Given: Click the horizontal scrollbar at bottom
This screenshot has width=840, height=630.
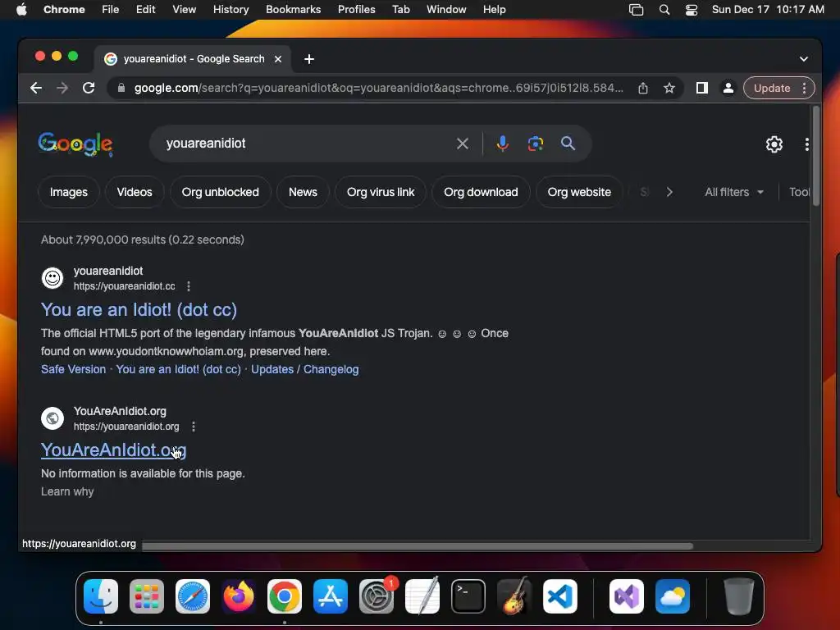Looking at the screenshot, I should pyautogui.click(x=418, y=546).
